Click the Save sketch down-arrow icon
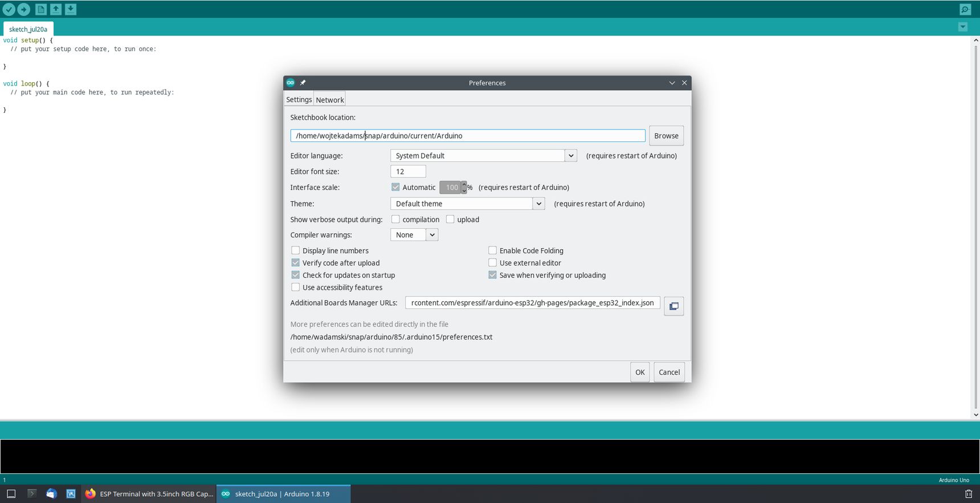Image resolution: width=980 pixels, height=503 pixels. [x=71, y=9]
